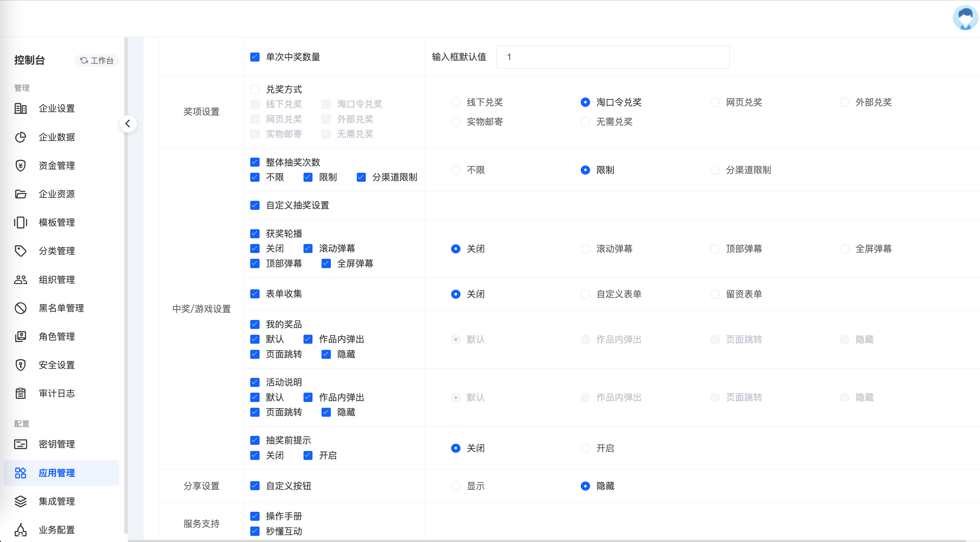Open user avatar at top right
The image size is (980, 542).
point(965,18)
